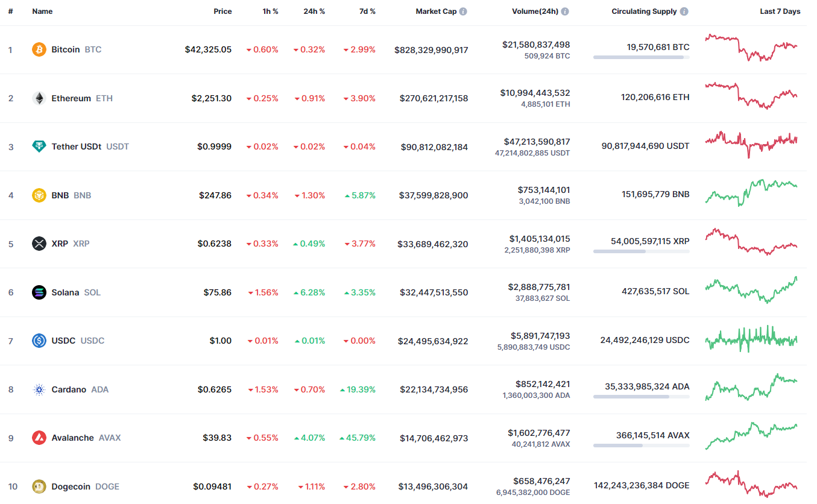Viewport: 817px width, 504px height.
Task: Open the Market Cap info tooltip icon
Action: 463,11
